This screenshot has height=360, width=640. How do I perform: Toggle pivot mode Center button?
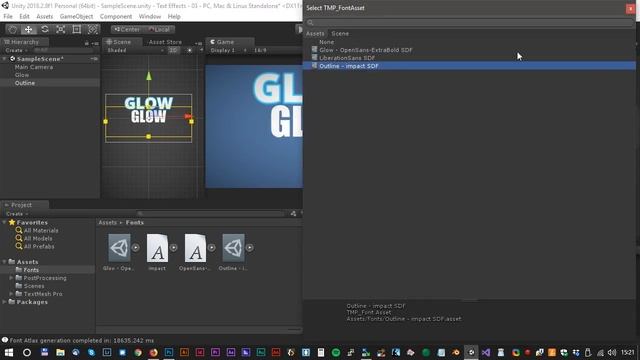[x=127, y=29]
